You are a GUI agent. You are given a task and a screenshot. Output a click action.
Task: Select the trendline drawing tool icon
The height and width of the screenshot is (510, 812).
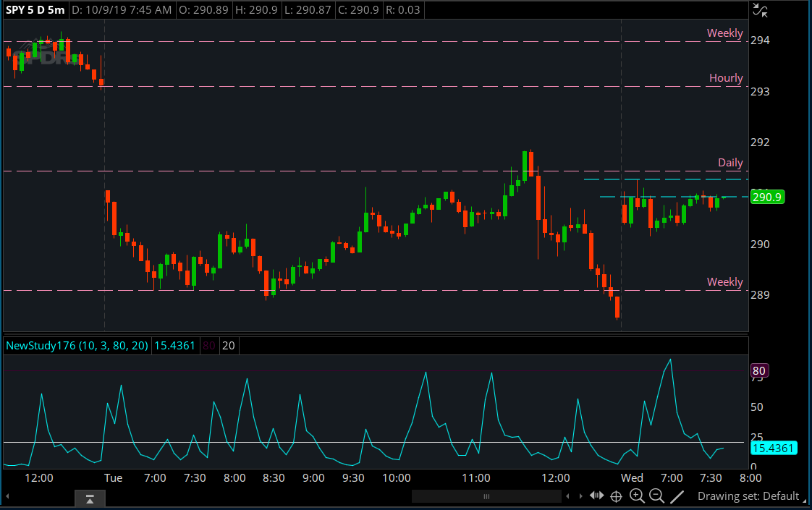pos(677,496)
